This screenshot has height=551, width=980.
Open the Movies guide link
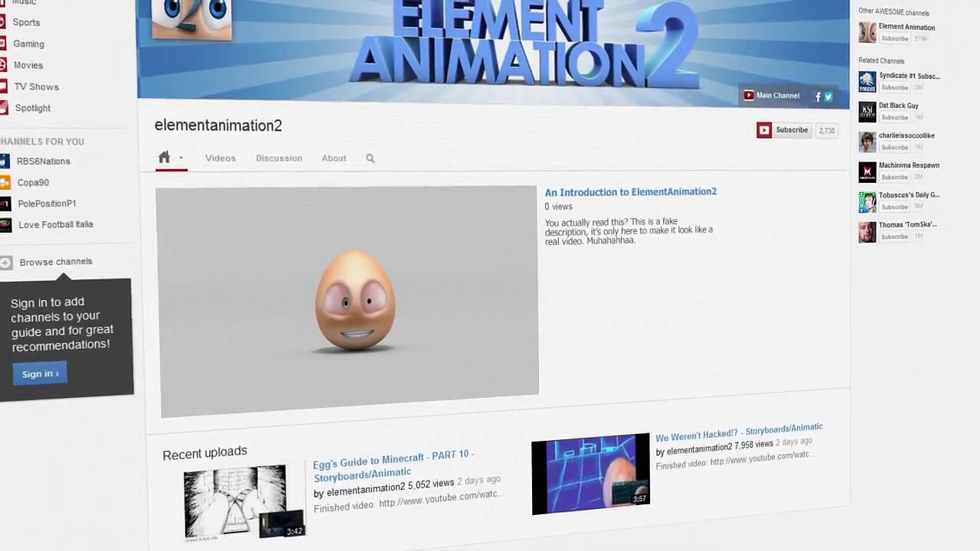coord(28,65)
